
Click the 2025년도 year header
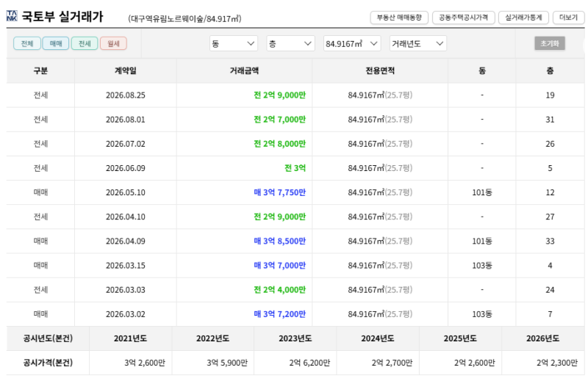click(460, 338)
